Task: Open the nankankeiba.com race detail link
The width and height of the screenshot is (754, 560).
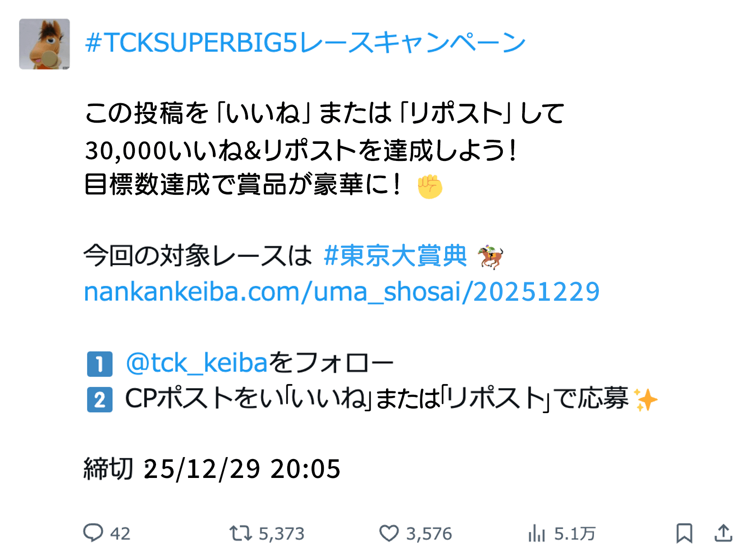Action: pos(341,292)
